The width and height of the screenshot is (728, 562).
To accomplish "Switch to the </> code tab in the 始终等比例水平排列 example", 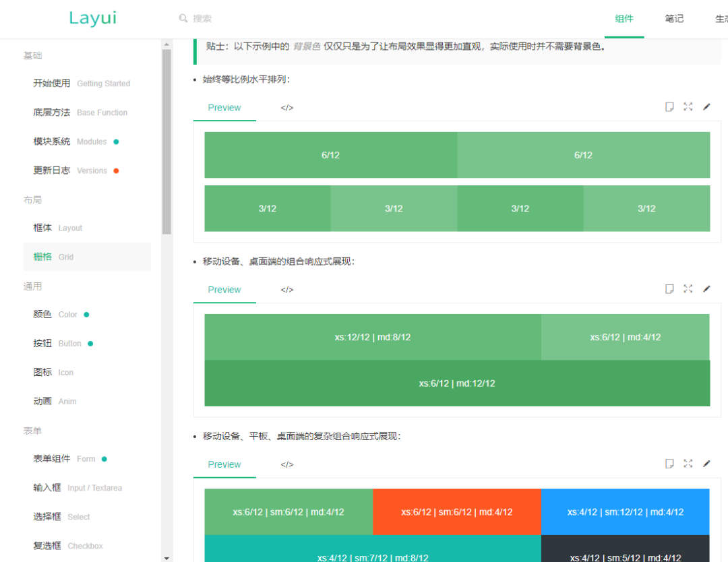I will [287, 108].
